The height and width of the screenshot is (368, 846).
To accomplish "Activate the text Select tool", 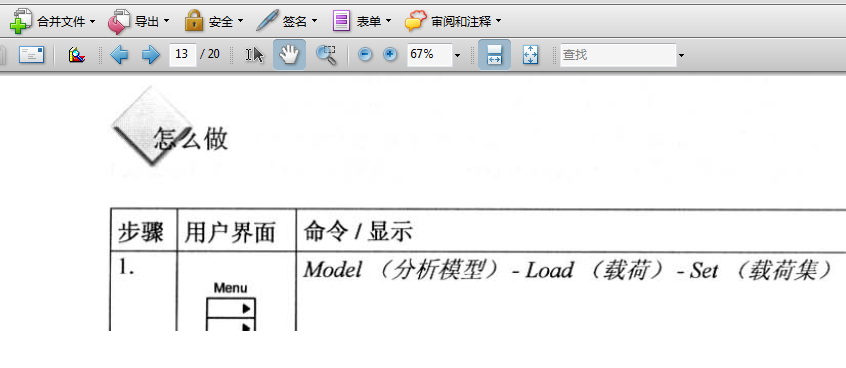I will [x=255, y=54].
